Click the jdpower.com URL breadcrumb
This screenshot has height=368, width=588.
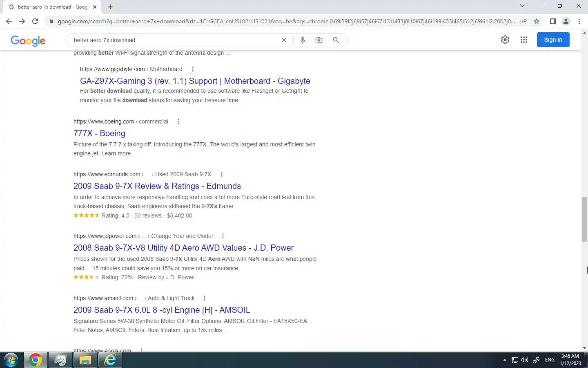(143, 236)
